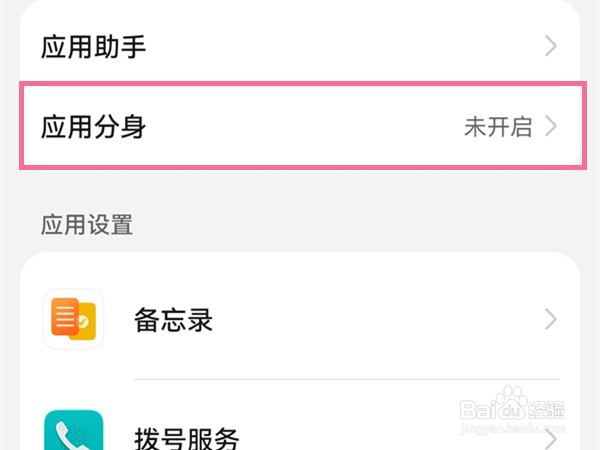Click the 应用设置 section header

87,224
